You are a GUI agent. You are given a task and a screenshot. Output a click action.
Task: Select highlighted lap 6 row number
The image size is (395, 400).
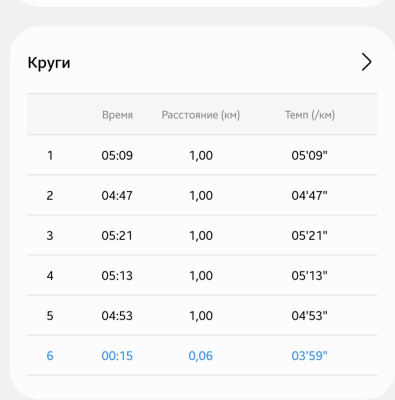[x=50, y=356]
